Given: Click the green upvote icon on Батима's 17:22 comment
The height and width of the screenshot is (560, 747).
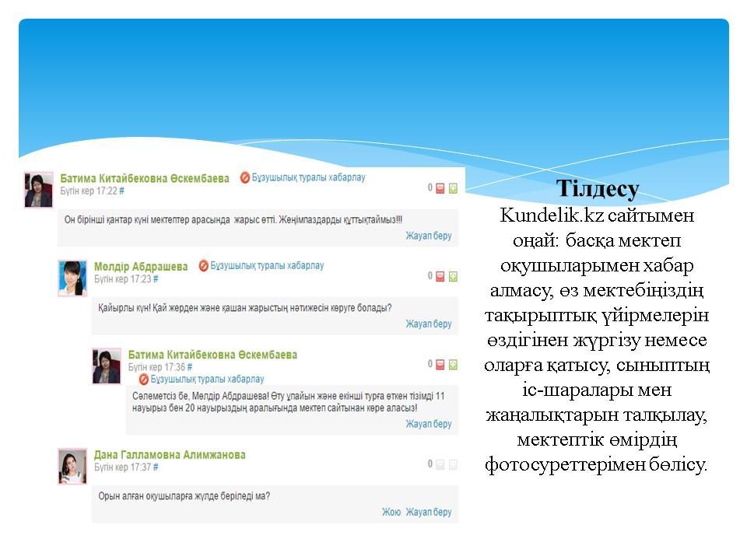Looking at the screenshot, I should [x=453, y=188].
